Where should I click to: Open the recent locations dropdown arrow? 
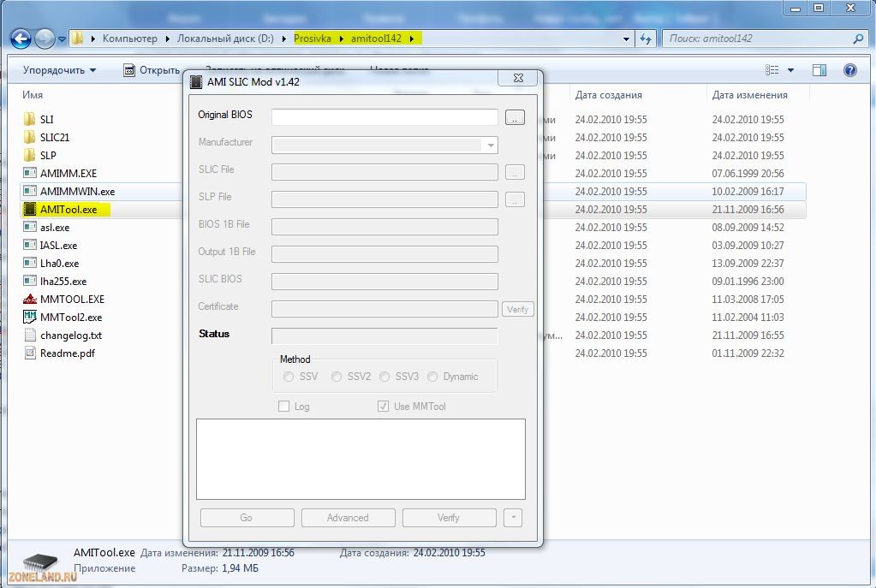point(62,39)
